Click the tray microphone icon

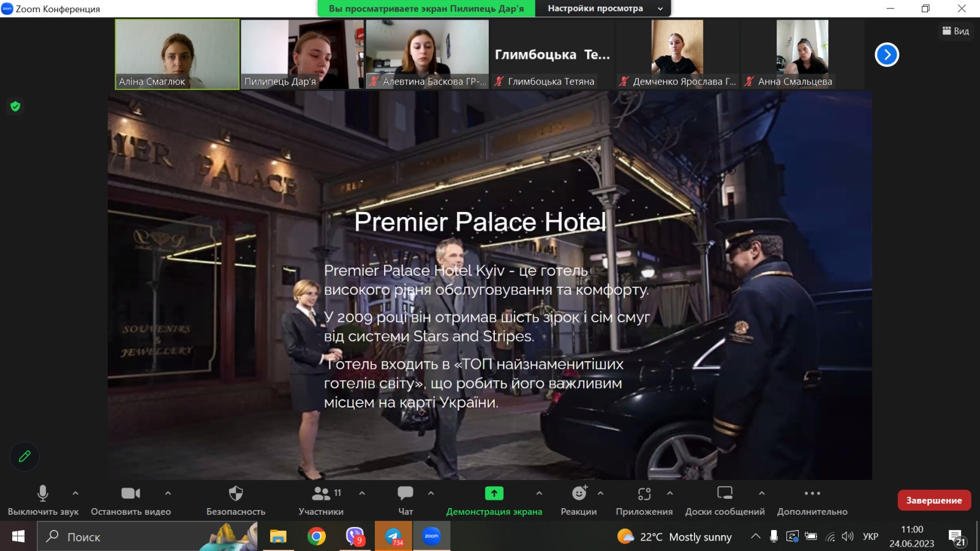pyautogui.click(x=774, y=536)
